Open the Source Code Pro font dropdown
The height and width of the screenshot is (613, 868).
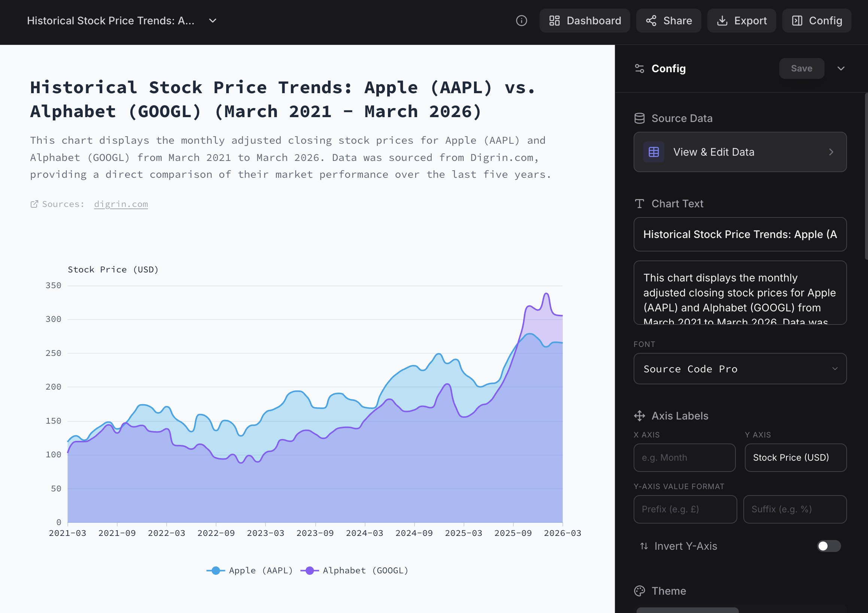coord(740,369)
